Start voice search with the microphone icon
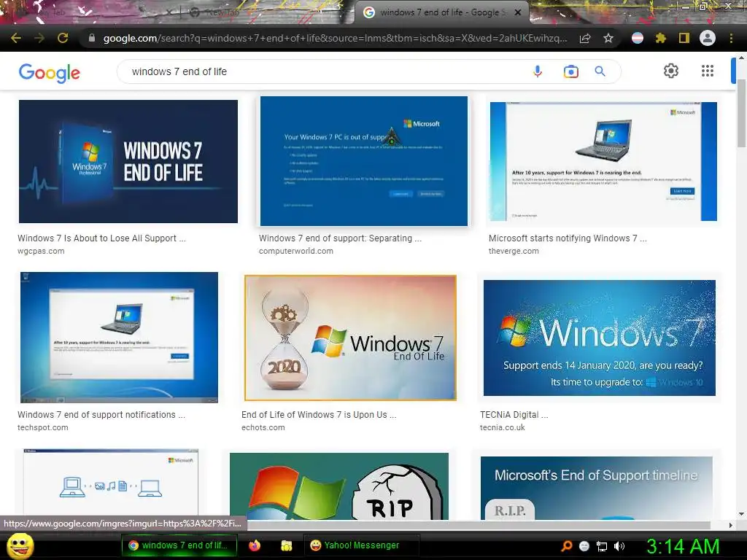Screen dimensions: 747x560 538,71
